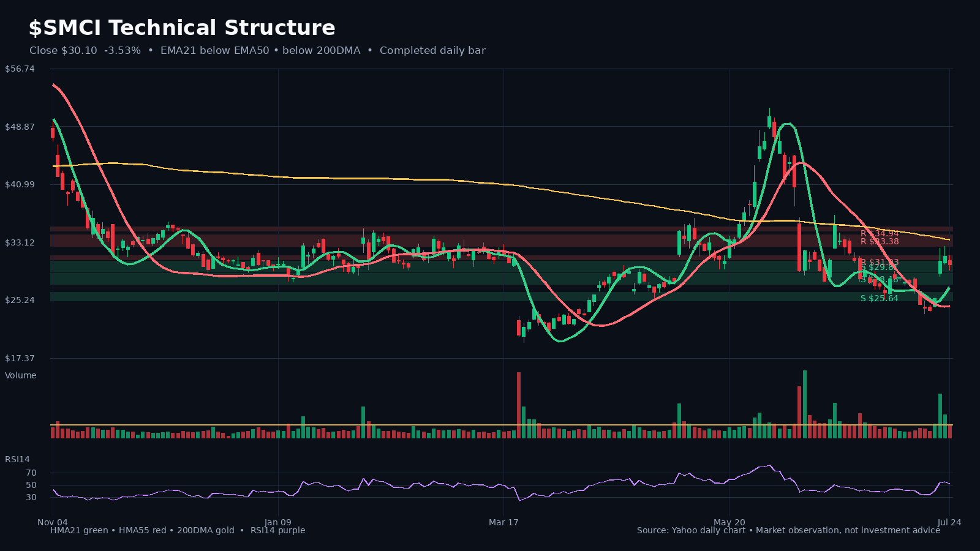Screen dimensions: 980x551
Task: Click the "$33.12" price axis label
Action: click(x=20, y=242)
